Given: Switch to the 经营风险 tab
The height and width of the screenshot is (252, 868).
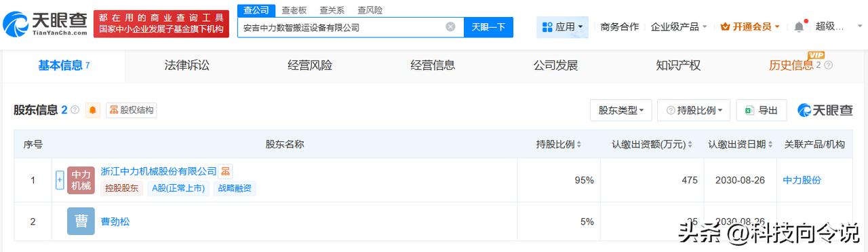Looking at the screenshot, I should (310, 66).
